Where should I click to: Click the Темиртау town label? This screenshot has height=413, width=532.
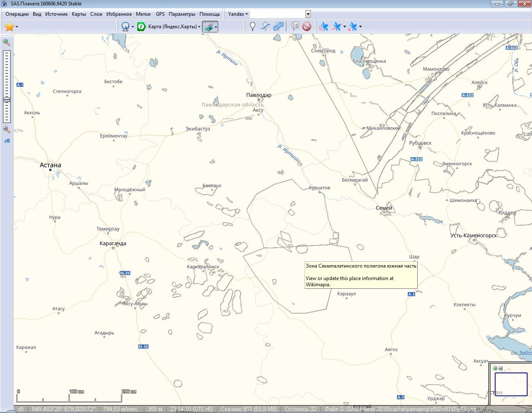[108, 229]
